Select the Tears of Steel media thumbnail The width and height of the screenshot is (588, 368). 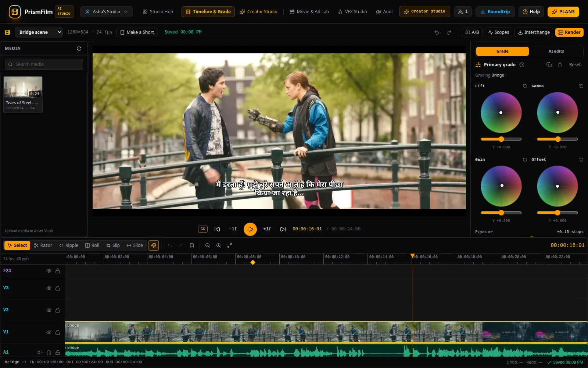click(x=23, y=94)
